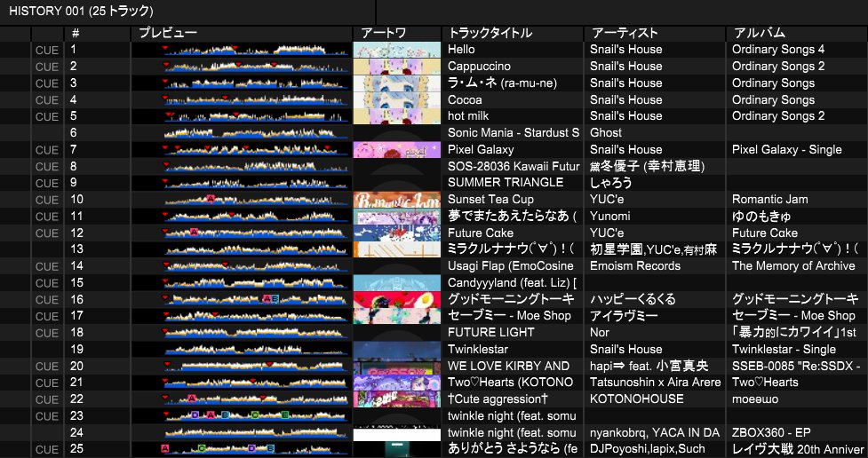This screenshot has height=458, width=868.
Task: Select the HISTORY 001 playlist title
Action: [81, 11]
